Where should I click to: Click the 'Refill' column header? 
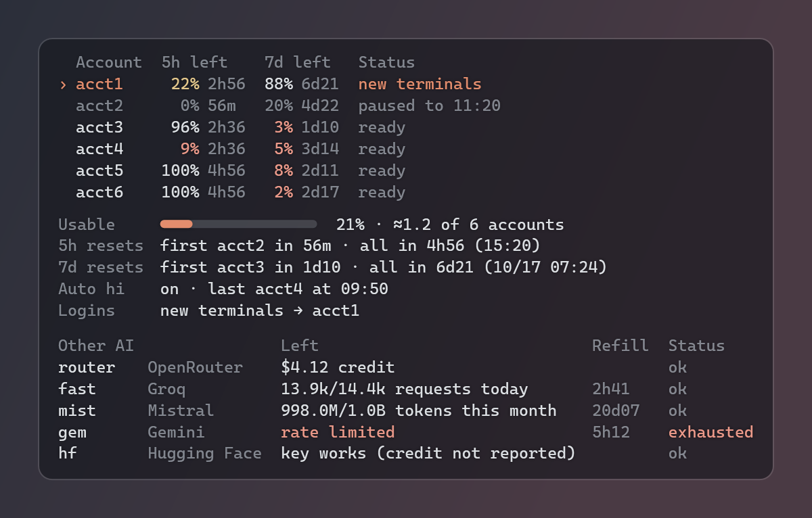click(x=621, y=346)
